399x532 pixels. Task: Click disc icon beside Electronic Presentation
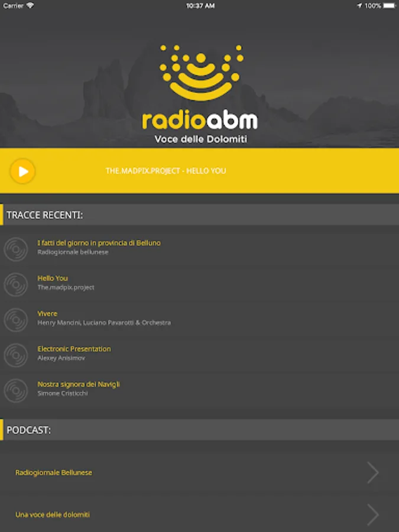[15, 355]
